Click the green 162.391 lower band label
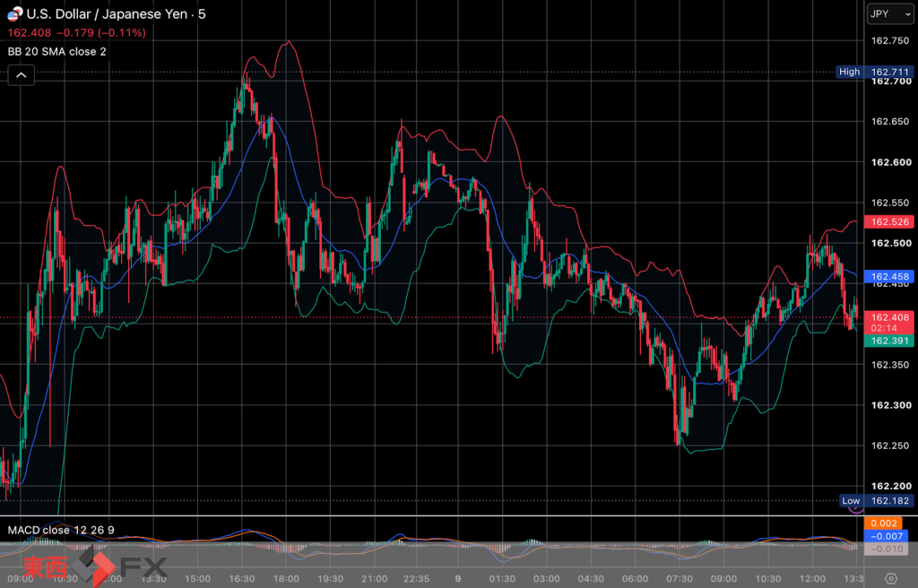This screenshot has height=588, width=918. (x=889, y=341)
